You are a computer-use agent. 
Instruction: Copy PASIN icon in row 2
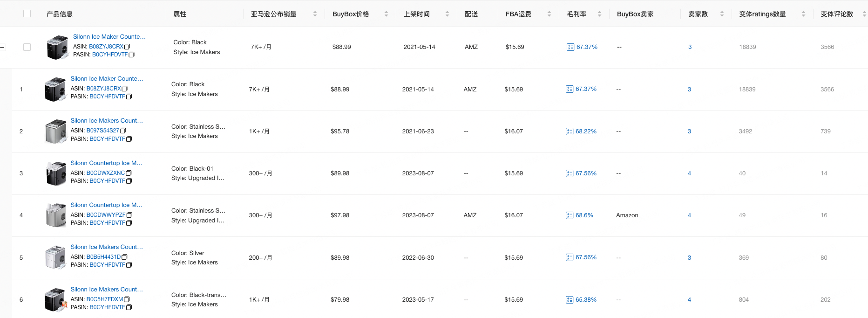tap(129, 139)
